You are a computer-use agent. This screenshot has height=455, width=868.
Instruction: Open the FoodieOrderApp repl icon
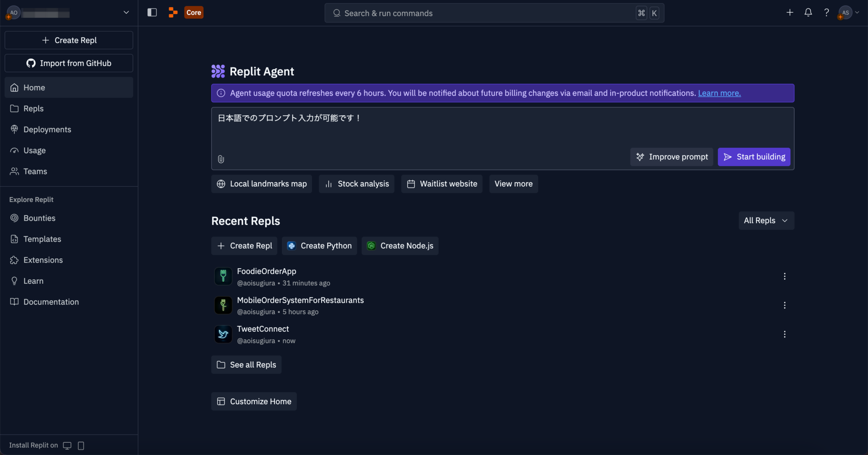point(223,277)
